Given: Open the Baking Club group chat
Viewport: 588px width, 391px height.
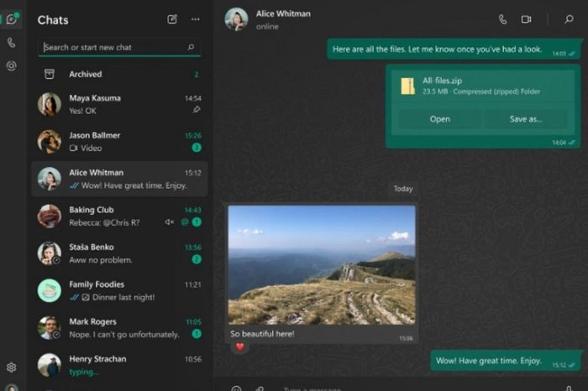Looking at the screenshot, I should click(x=119, y=216).
